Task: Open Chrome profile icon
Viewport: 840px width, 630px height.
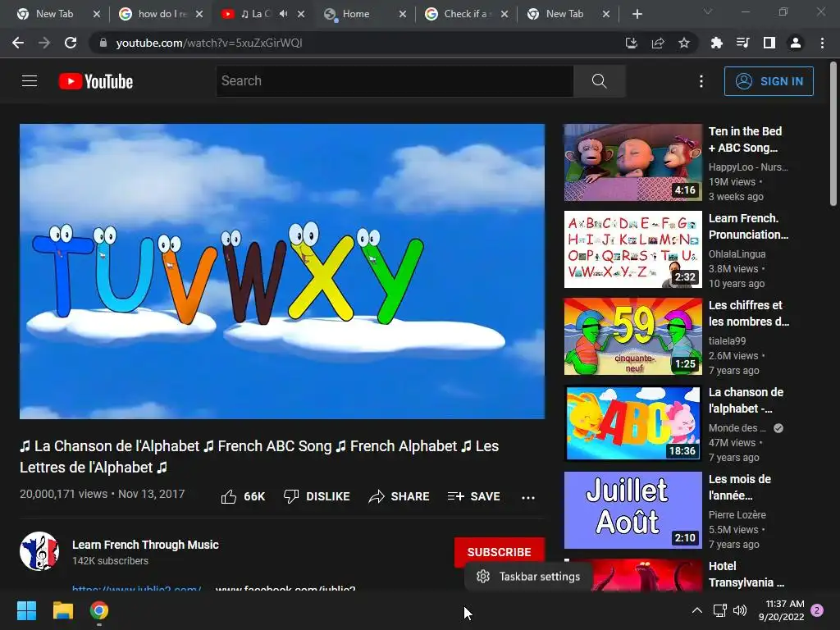Action: click(796, 43)
